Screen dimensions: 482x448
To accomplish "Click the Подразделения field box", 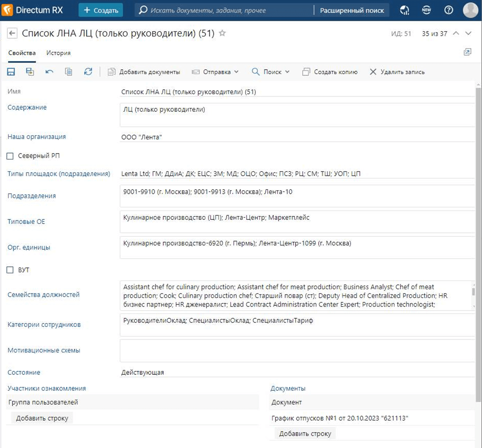I will [297, 196].
